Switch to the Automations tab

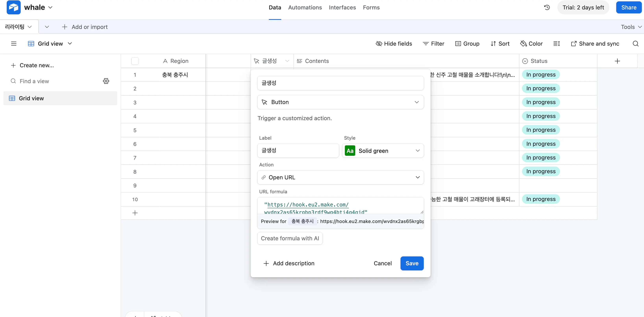(305, 7)
